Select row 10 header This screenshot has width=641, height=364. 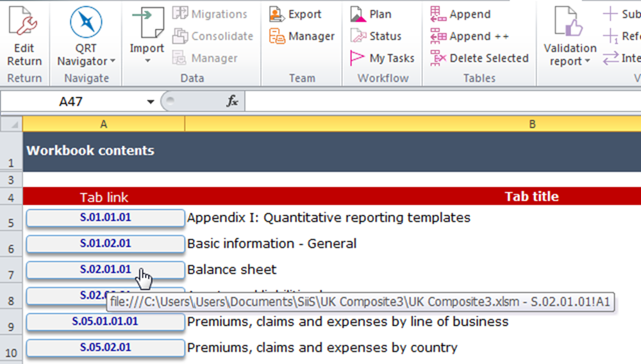(11, 349)
